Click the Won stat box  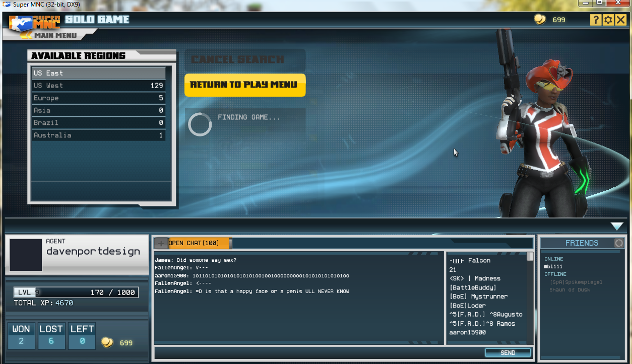(x=21, y=336)
